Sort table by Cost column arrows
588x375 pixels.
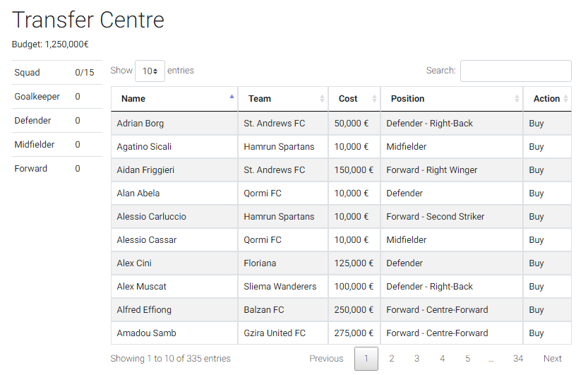tap(374, 99)
